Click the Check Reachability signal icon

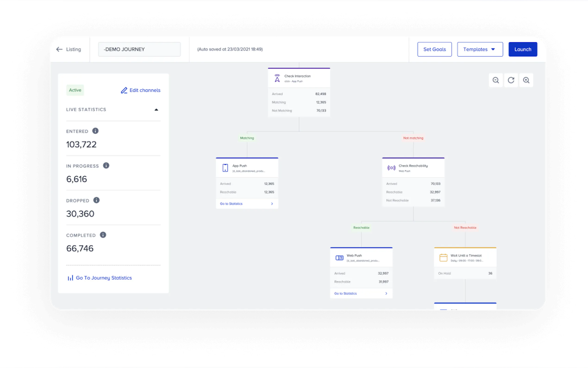pos(391,168)
